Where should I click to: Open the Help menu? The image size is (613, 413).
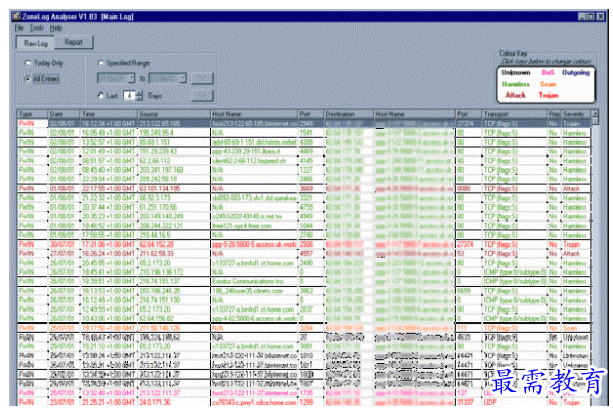56,28
